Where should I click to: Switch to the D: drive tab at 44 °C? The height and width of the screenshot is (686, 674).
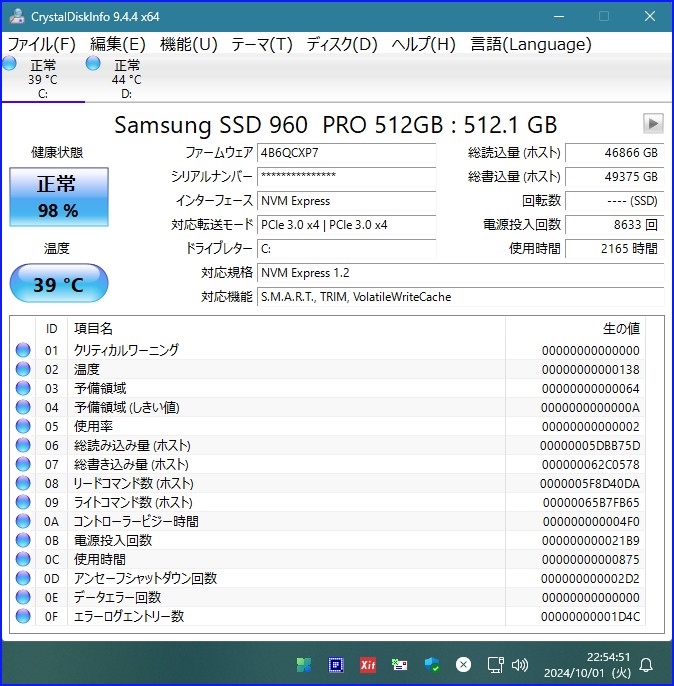click(x=126, y=78)
